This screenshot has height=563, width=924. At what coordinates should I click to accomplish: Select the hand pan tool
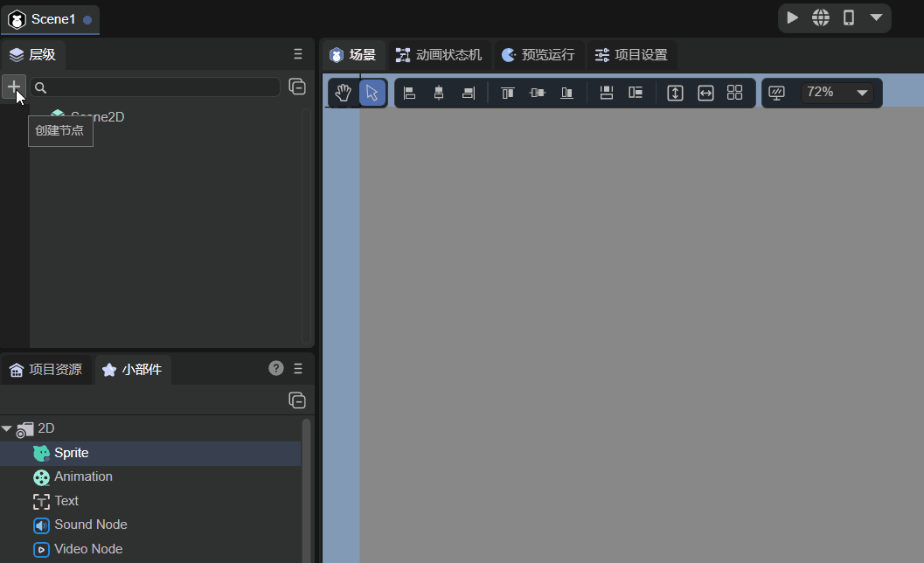pos(344,93)
